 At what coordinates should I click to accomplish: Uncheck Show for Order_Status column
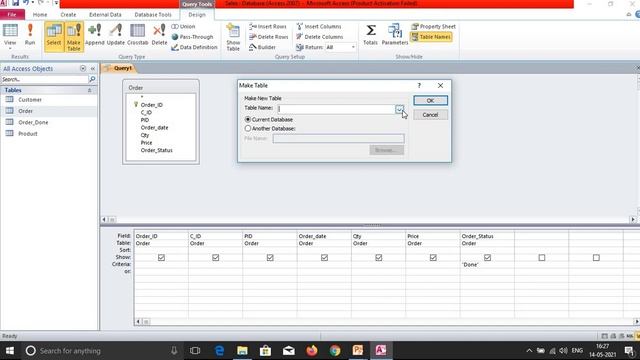487,258
